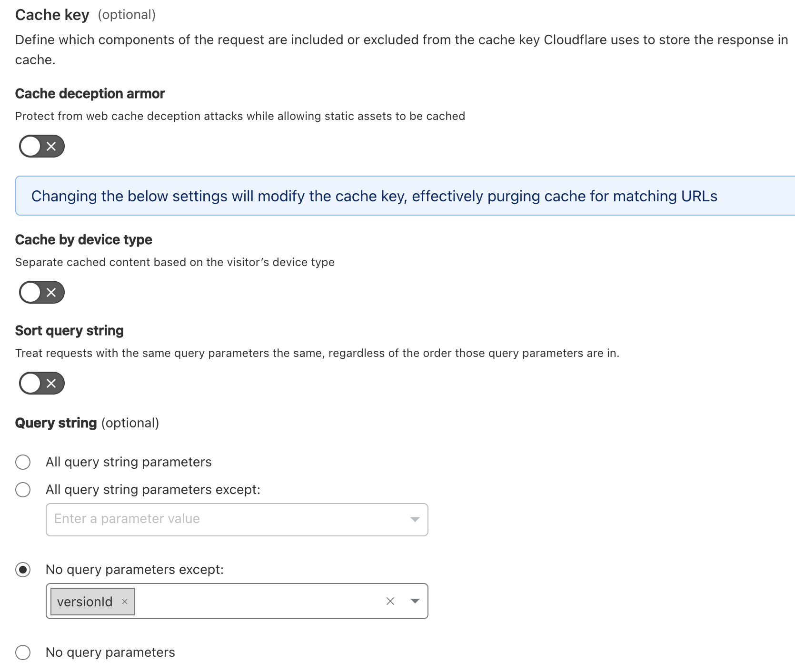The width and height of the screenshot is (795, 672).
Task: Click the No query parameters label text
Action: pyautogui.click(x=110, y=652)
